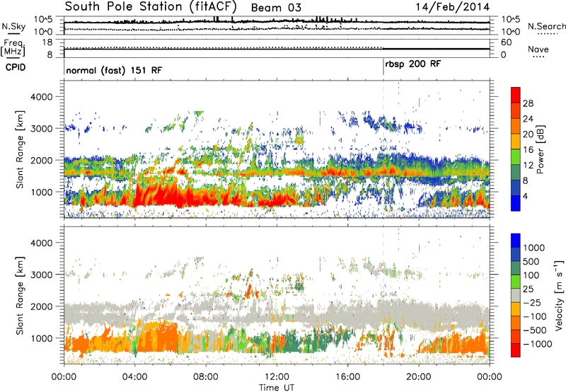Click the "16" label on the Power colorbar
This screenshot has height=392, width=566.
(x=528, y=150)
